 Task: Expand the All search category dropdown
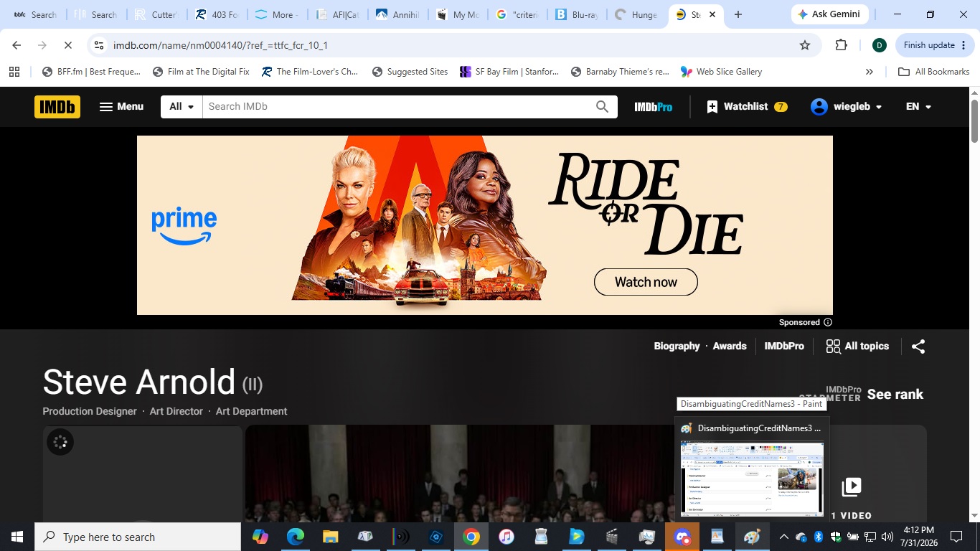pos(182,107)
